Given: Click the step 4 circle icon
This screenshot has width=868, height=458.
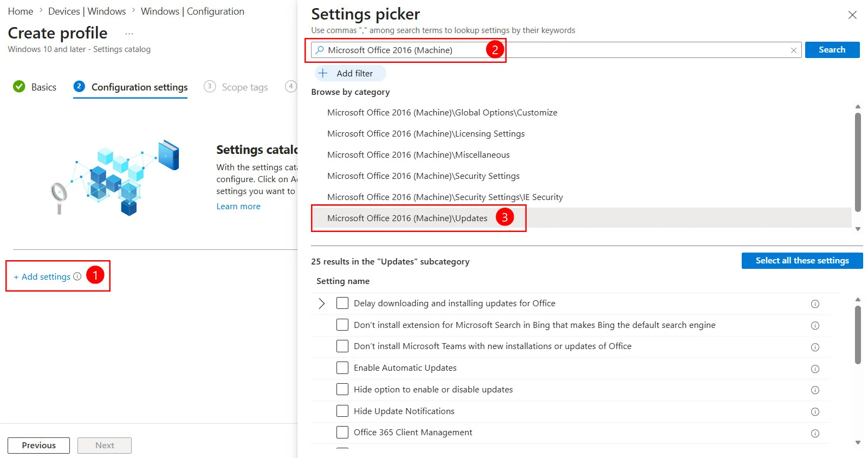Looking at the screenshot, I should tap(291, 86).
